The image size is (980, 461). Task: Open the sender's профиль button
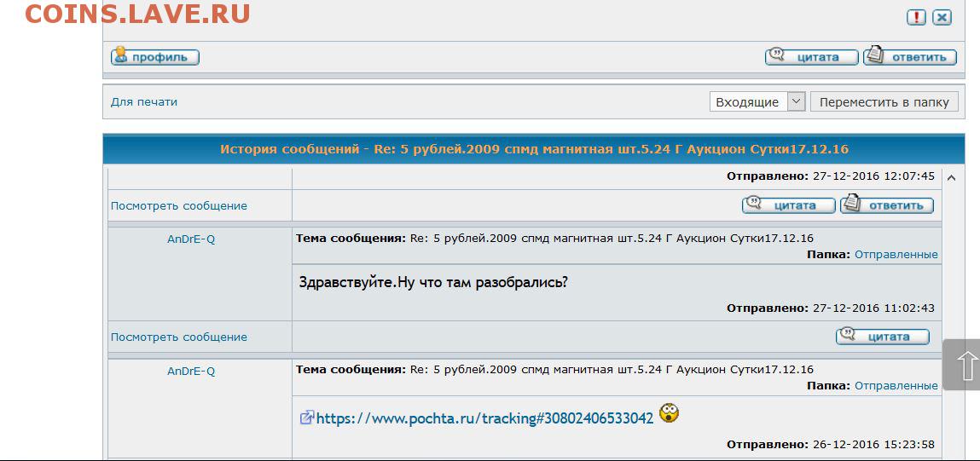[x=155, y=57]
